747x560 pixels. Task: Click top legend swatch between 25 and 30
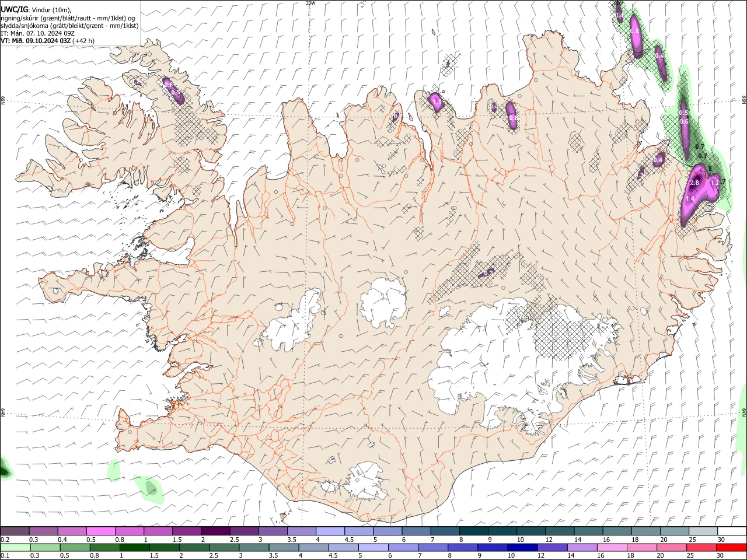pyautogui.click(x=704, y=531)
